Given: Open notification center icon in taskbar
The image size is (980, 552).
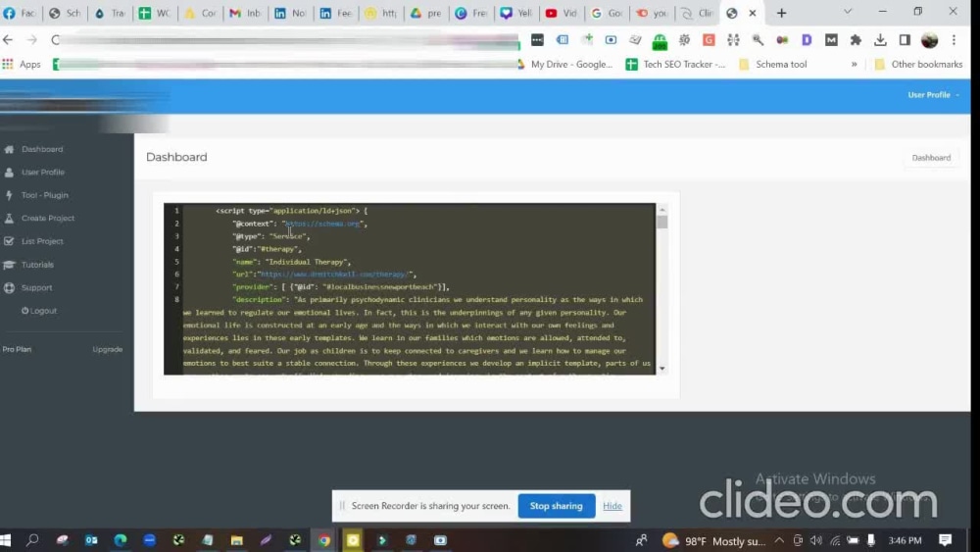Looking at the screenshot, I should tap(945, 539).
